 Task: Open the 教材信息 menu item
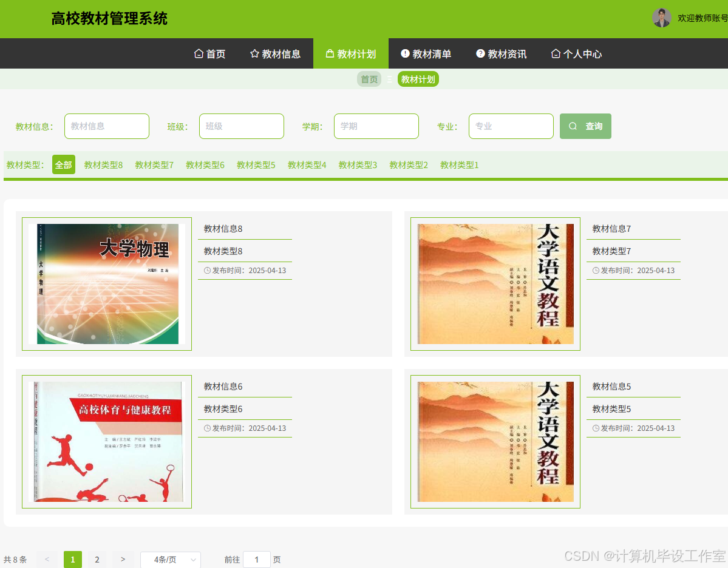275,54
